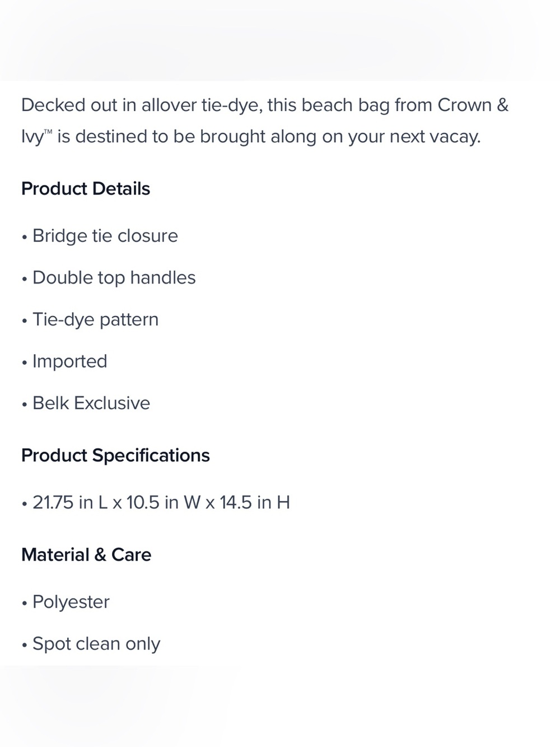Click the Product Details heading
This screenshot has width=560, height=747.
86,189
